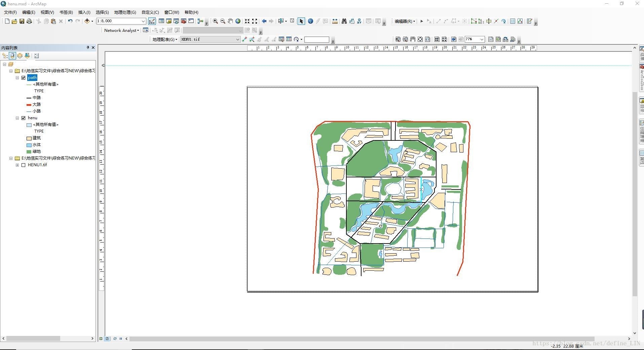
Task: Expand the HENU1.tif layer node
Action: (x=17, y=165)
